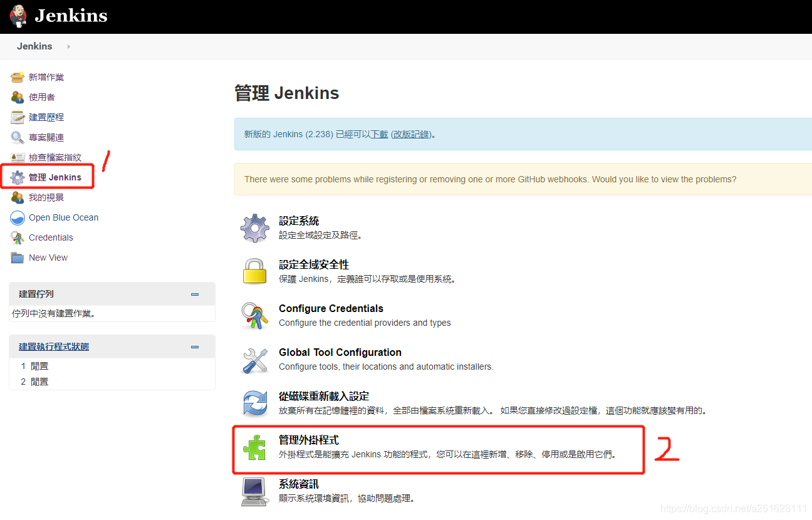Select 管理 Jenkins in the sidebar

click(55, 177)
